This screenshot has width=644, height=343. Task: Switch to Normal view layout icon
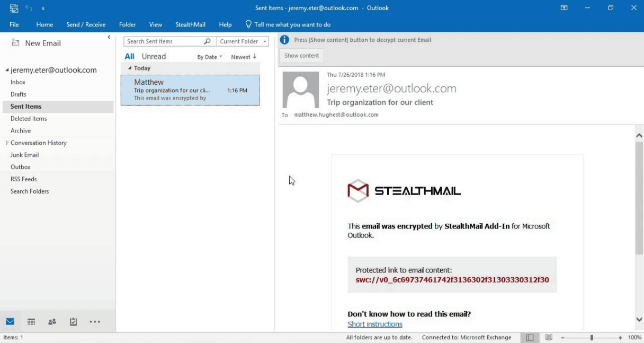tap(530, 338)
